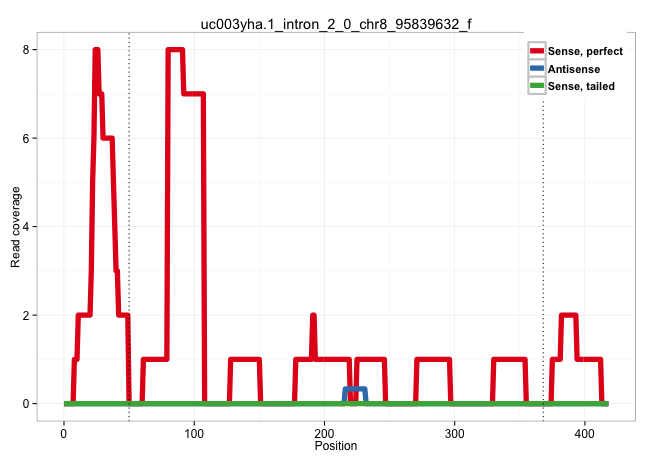Select the "Antisense" legend label
Viewport: 650px width, 460px height.
[x=574, y=68]
